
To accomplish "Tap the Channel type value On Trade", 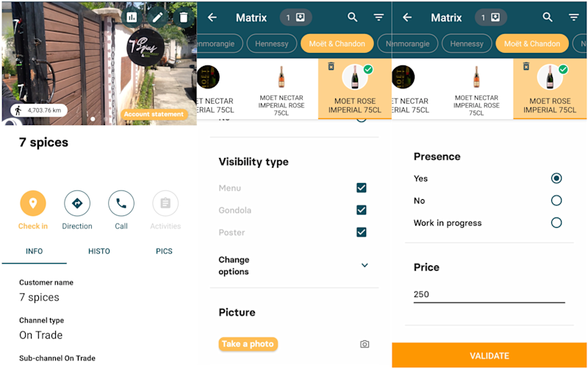I will (x=41, y=335).
